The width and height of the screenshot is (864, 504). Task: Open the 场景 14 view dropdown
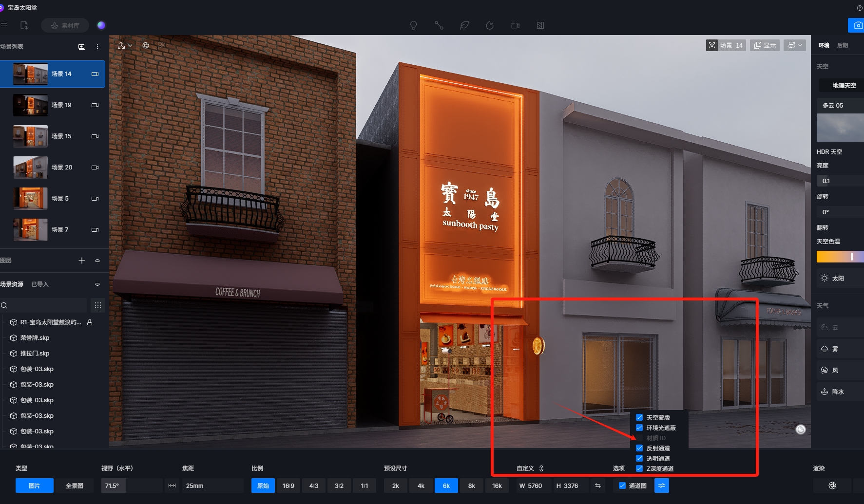point(726,45)
